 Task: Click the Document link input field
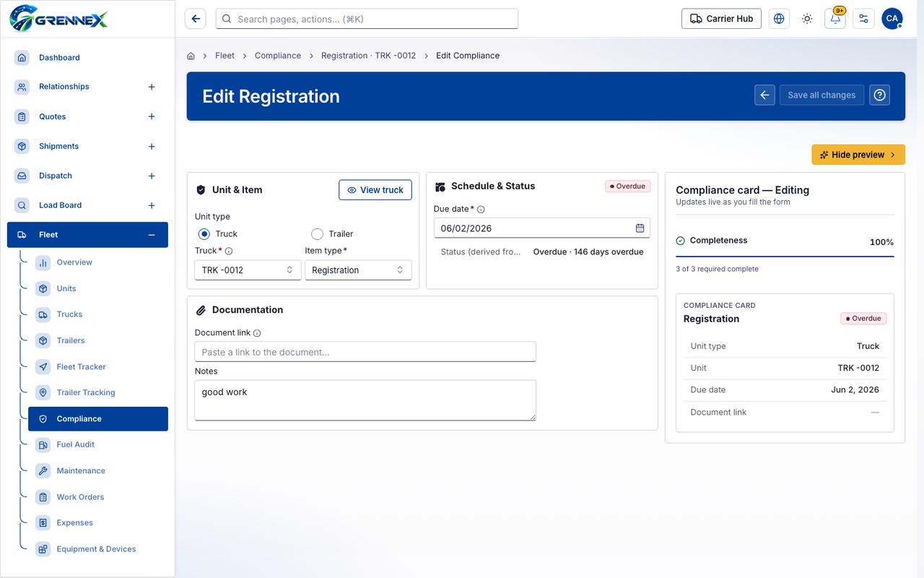pyautogui.click(x=365, y=352)
